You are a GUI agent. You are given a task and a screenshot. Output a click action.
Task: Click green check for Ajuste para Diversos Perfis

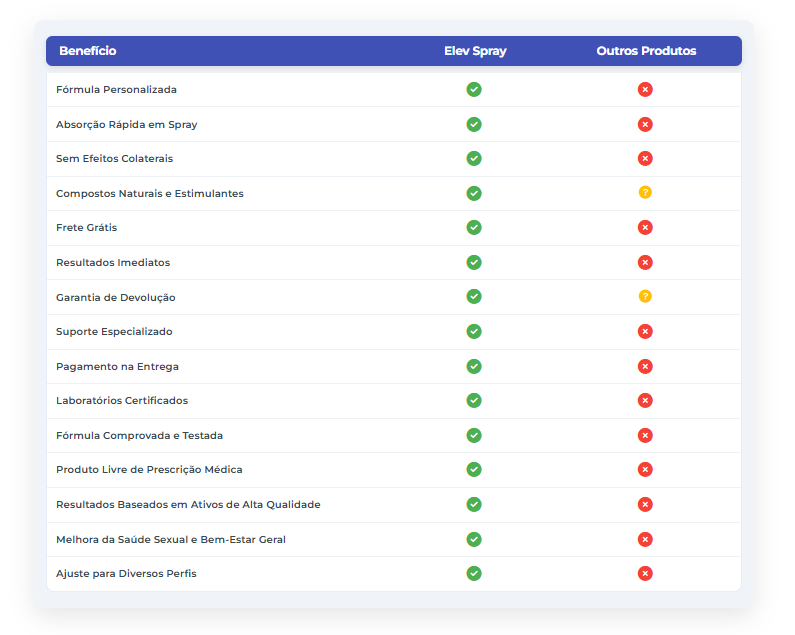(474, 574)
